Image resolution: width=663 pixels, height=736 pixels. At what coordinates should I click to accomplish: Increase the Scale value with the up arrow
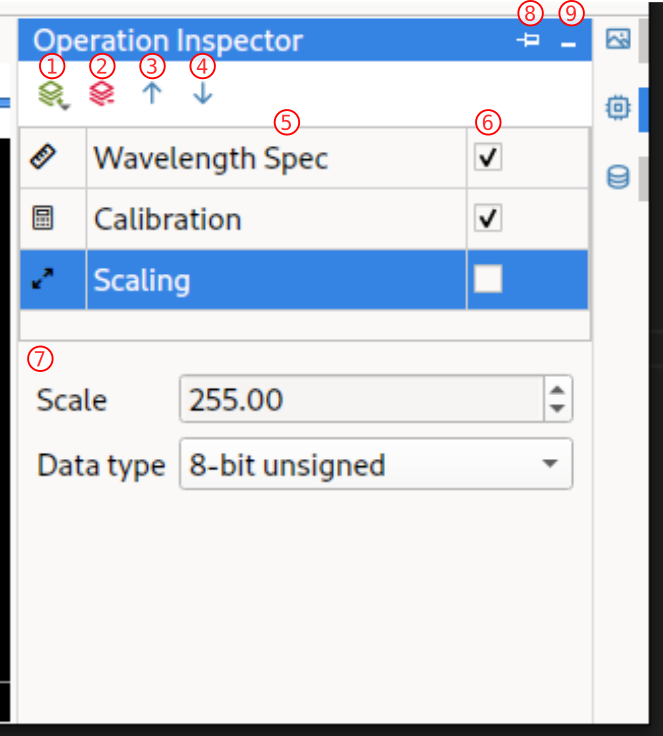pyautogui.click(x=558, y=390)
